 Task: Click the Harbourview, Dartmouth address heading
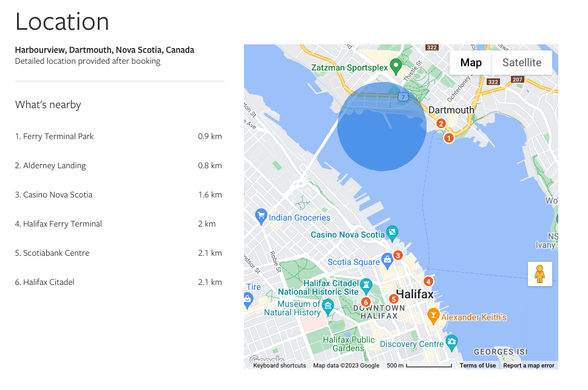coord(104,50)
